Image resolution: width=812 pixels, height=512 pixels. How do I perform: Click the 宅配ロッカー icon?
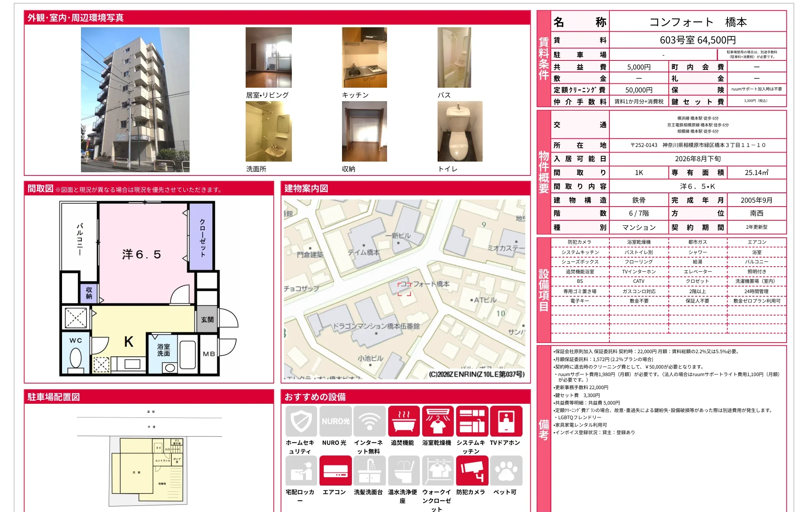(x=301, y=471)
